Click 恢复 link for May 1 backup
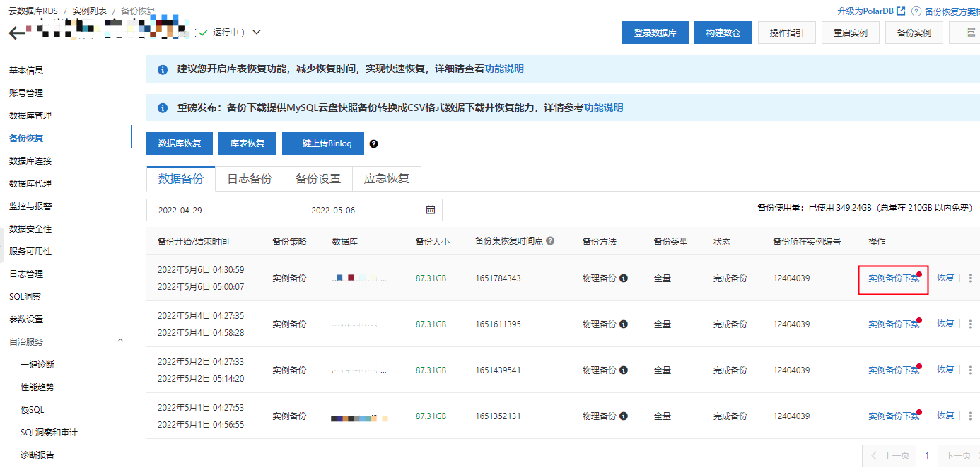The width and height of the screenshot is (980, 475). pyautogui.click(x=945, y=416)
